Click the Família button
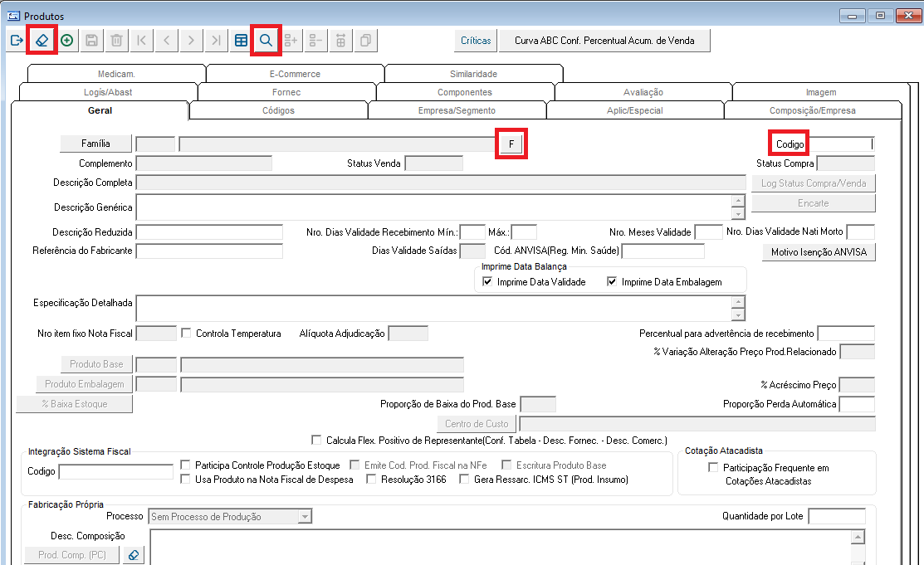The width and height of the screenshot is (924, 565). 95,144
